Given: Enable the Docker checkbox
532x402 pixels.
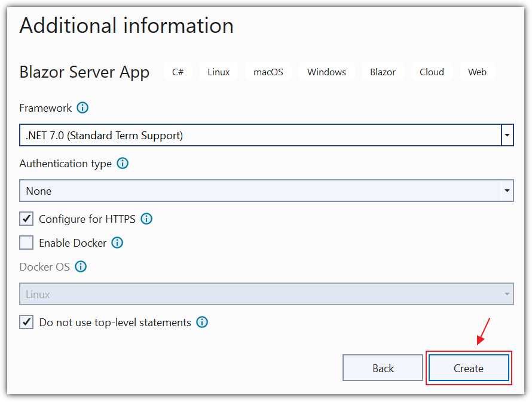Looking at the screenshot, I should [26, 243].
